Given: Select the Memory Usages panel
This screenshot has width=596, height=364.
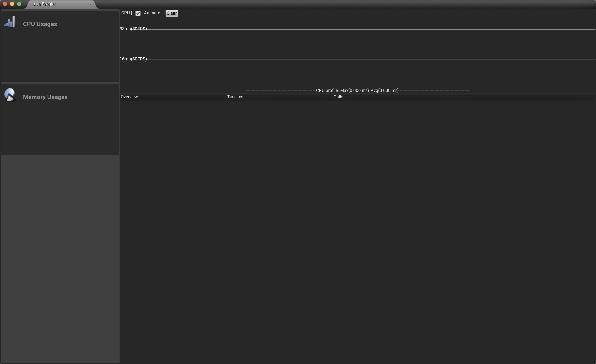Looking at the screenshot, I should coord(60,120).
